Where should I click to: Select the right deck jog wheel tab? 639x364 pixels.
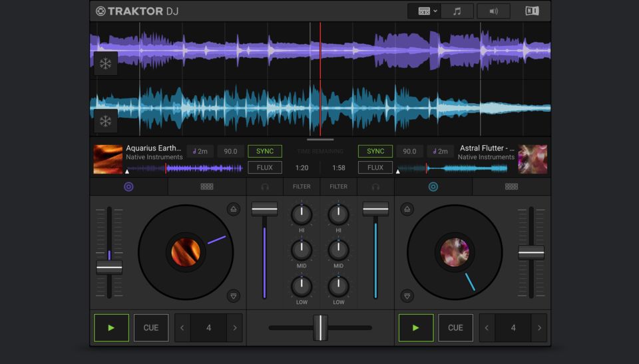coord(433,187)
